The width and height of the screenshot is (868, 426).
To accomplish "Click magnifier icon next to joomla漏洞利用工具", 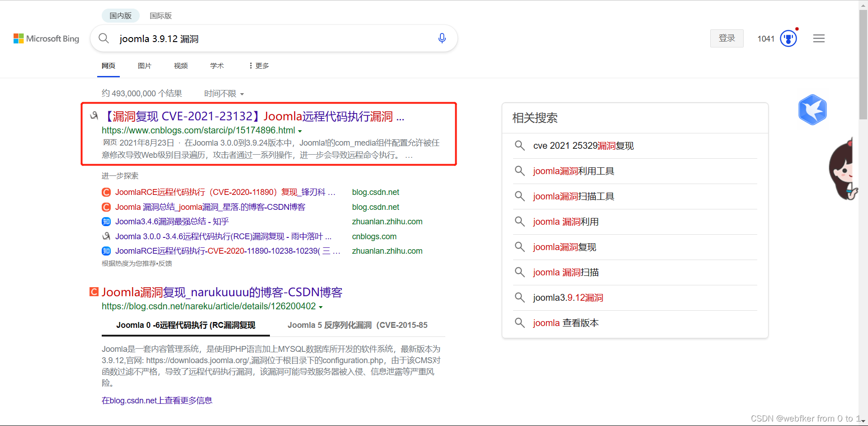I will [520, 171].
